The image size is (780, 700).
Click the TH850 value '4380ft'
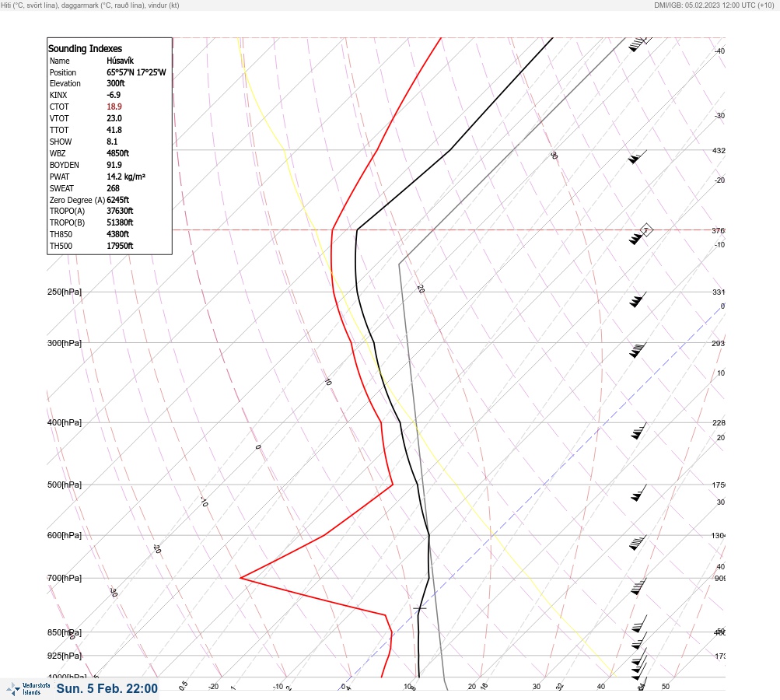coord(118,234)
